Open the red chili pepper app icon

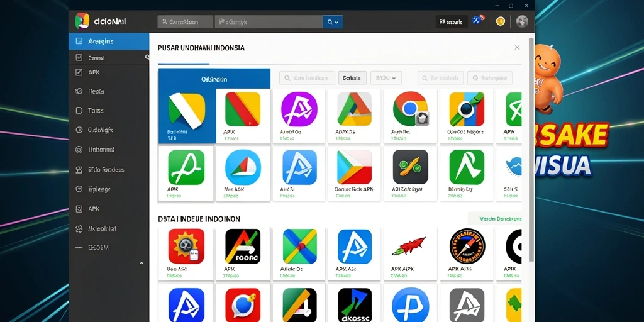tap(409, 247)
